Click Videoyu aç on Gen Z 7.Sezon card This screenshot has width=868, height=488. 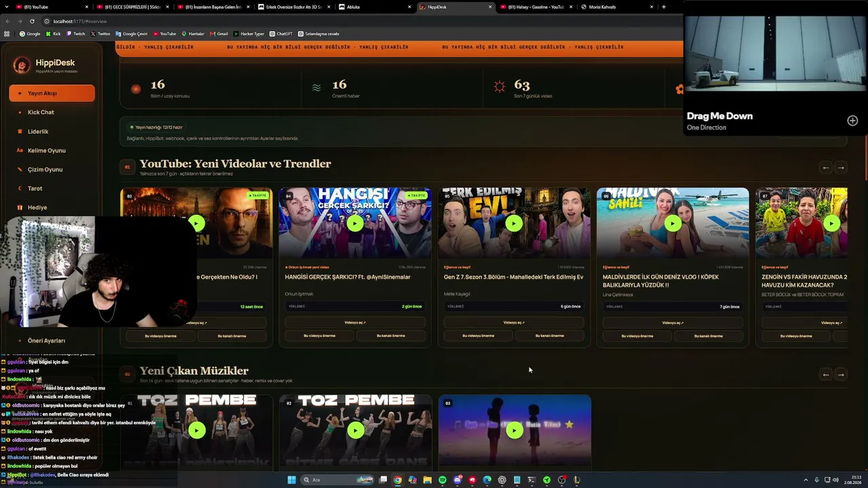(x=514, y=323)
